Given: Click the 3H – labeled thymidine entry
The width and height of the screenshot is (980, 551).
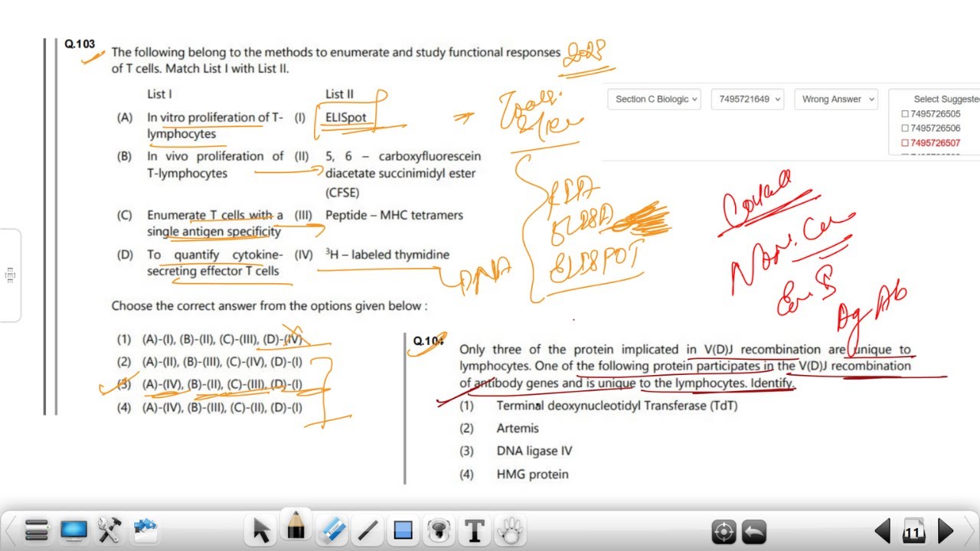Looking at the screenshot, I should (x=387, y=255).
